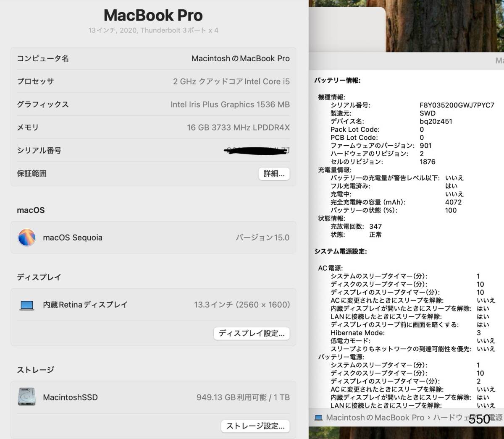Select the charge cycle count 347
This screenshot has width=504, height=439.
pos(375,227)
